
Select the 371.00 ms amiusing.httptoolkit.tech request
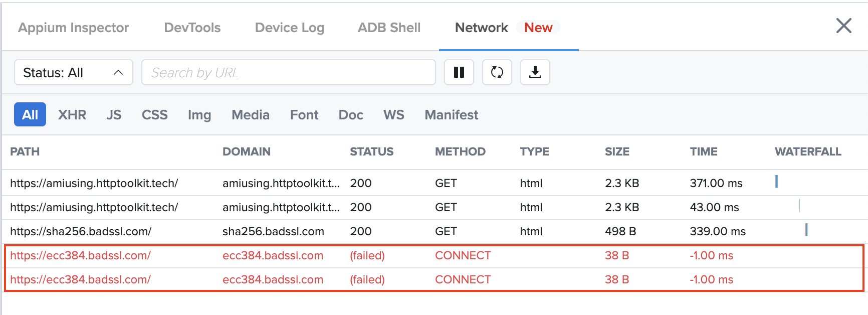tap(94, 183)
